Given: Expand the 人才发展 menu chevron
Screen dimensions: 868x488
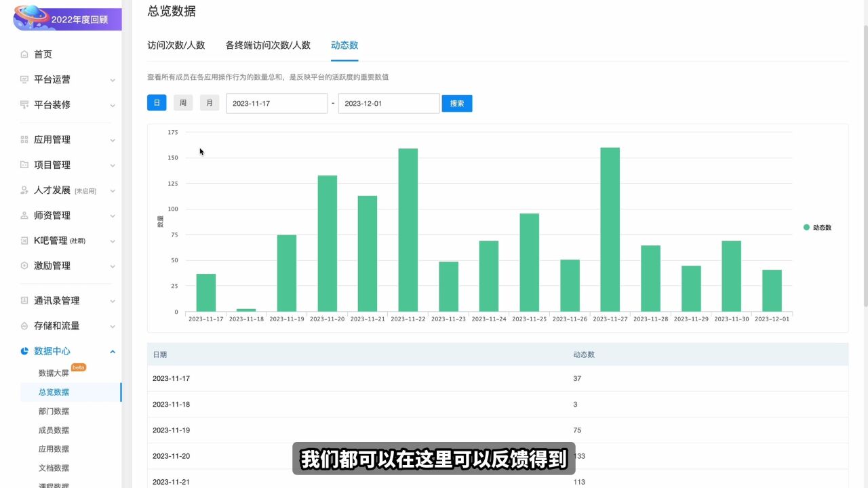Looking at the screenshot, I should [x=113, y=190].
